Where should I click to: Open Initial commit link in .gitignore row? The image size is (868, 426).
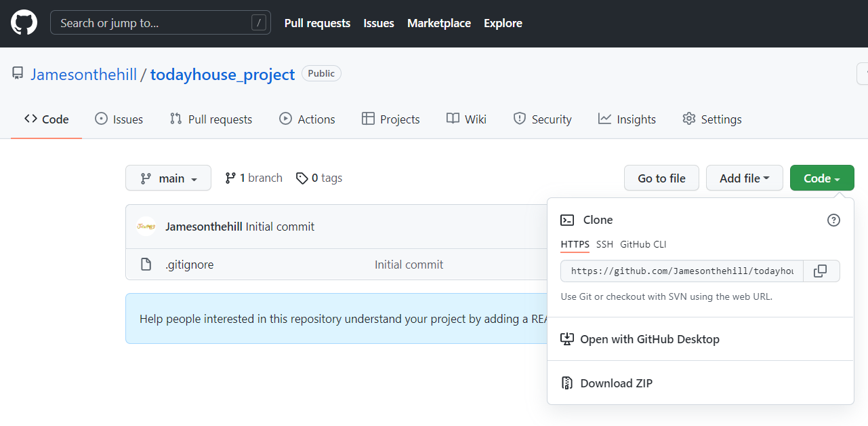point(409,265)
